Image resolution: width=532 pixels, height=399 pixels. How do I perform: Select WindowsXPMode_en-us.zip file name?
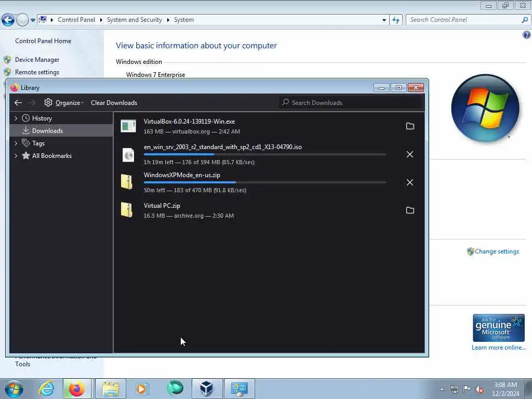(x=182, y=175)
